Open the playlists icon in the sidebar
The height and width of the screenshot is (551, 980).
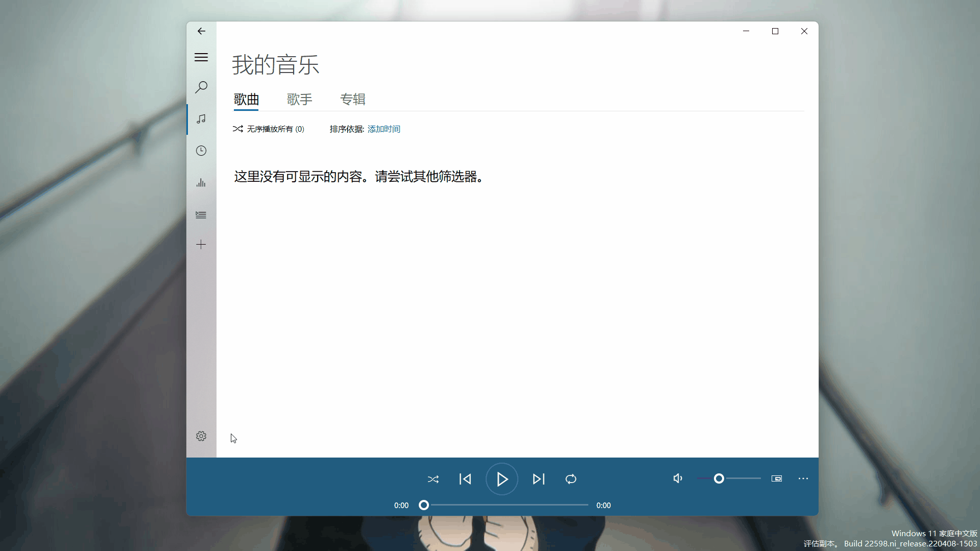click(201, 214)
